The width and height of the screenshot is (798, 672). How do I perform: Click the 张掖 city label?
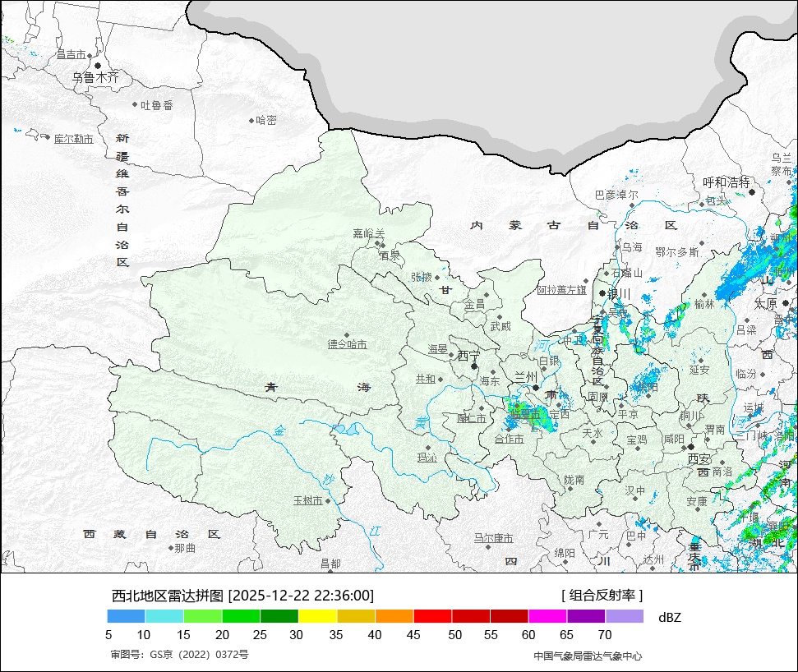422,277
